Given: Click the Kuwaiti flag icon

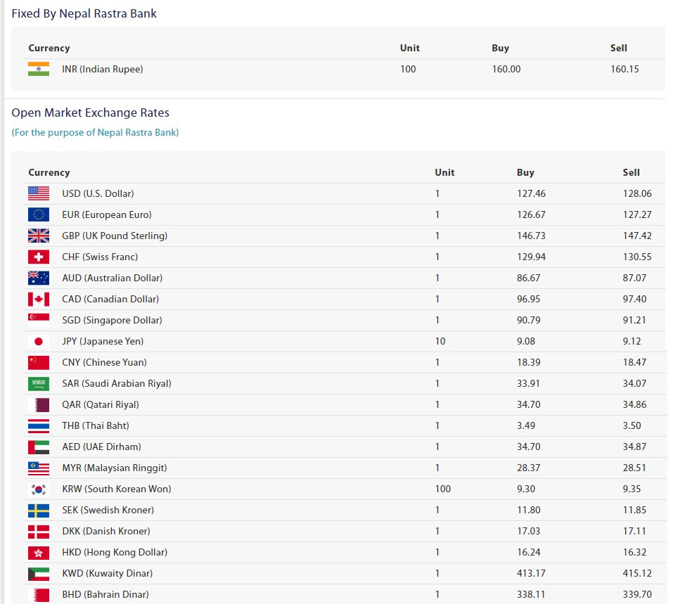Looking at the screenshot, I should click(x=39, y=574).
